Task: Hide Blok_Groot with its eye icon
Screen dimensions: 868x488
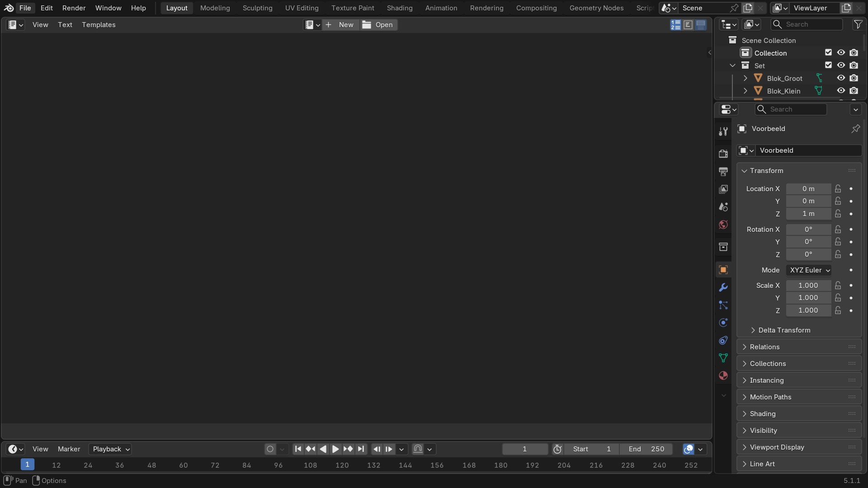Action: pos(841,78)
